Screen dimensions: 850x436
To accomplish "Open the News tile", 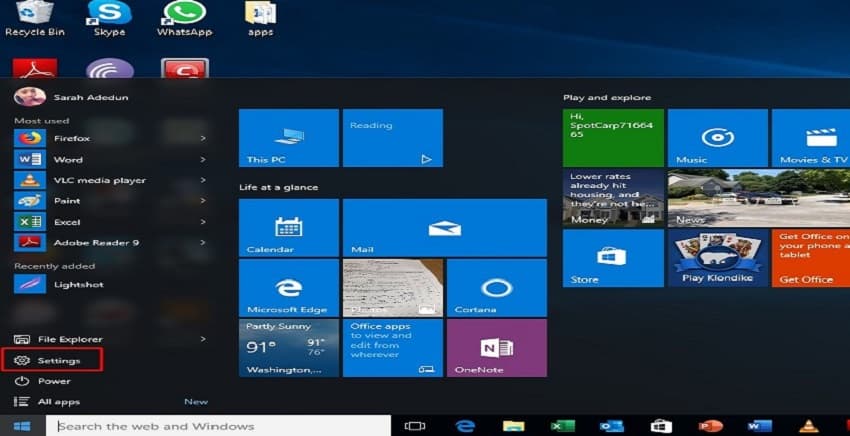I will pyautogui.click(x=759, y=198).
